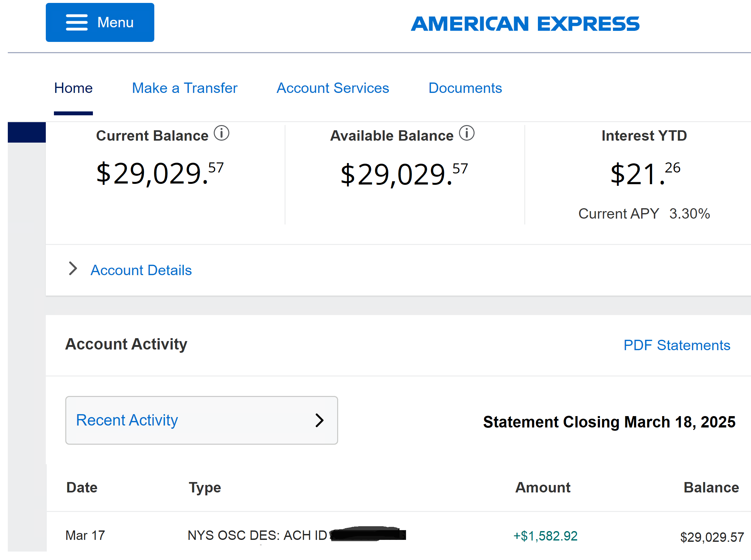This screenshot has height=560, width=751.
Task: Click the Amount column header
Action: click(x=542, y=488)
